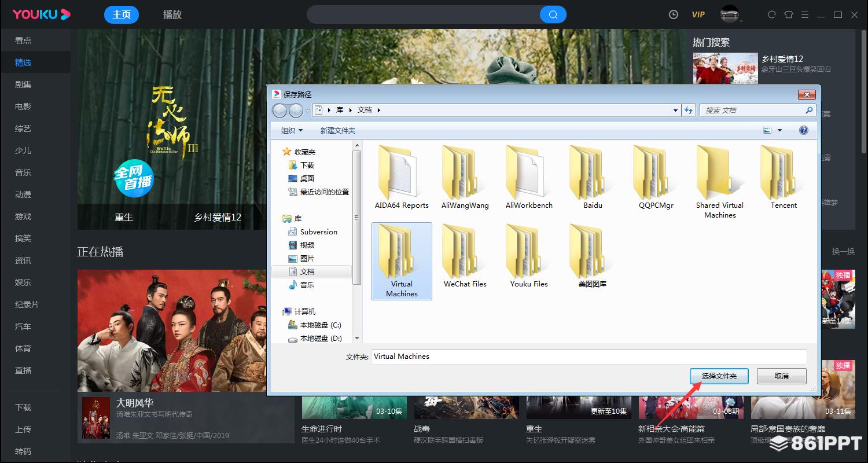Click navigation pane scrollbar down arrow
The image size is (868, 463).
357,338
